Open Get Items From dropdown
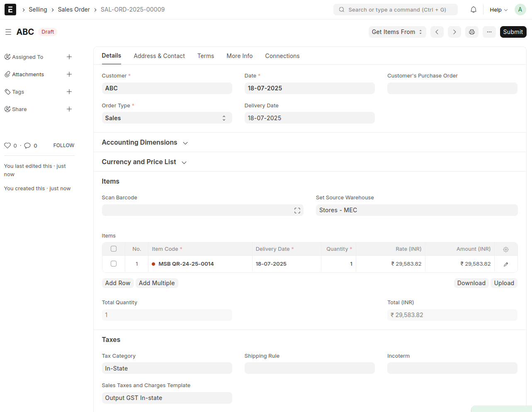Viewport: 532px width, 412px height. coord(397,32)
